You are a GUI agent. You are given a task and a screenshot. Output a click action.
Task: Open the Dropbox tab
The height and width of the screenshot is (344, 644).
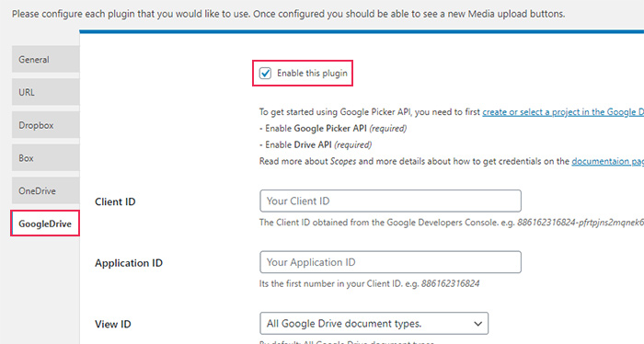point(46,125)
